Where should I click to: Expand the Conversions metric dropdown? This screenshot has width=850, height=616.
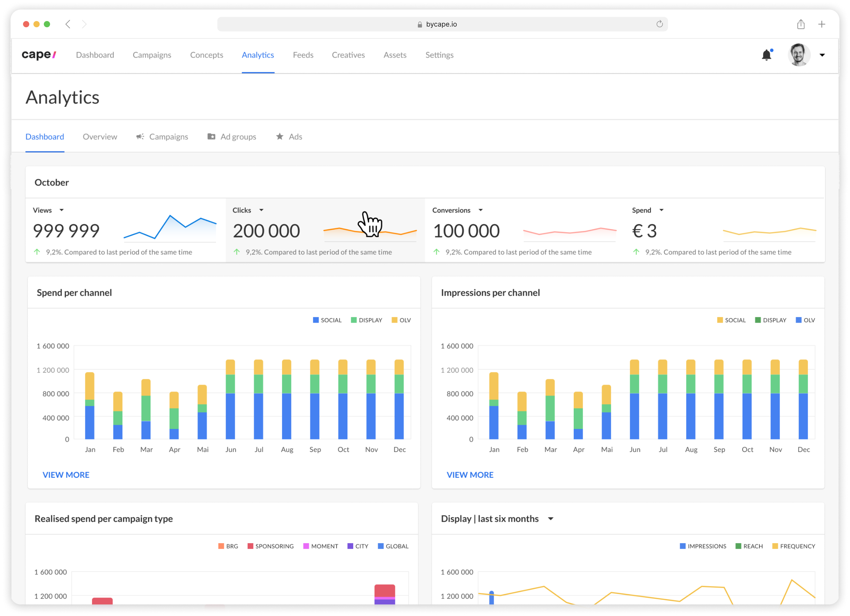pyautogui.click(x=480, y=210)
